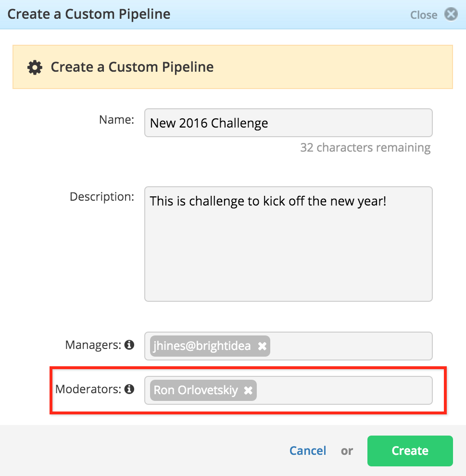
Task: Click the yellow Create a Custom Pipeline banner
Action: 233,67
